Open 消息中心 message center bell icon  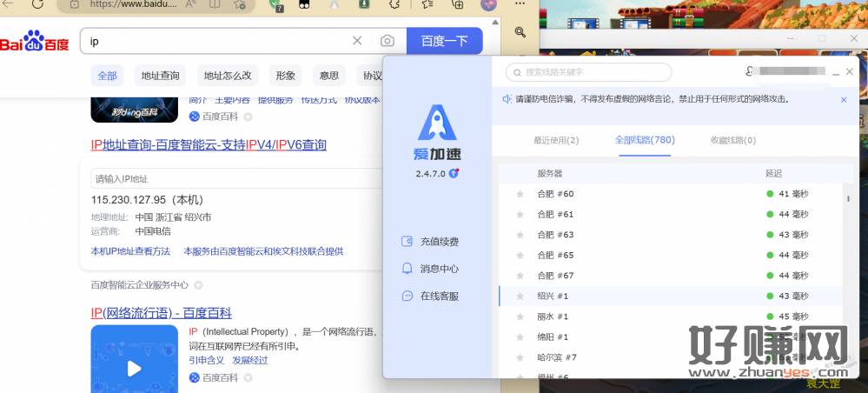coord(407,269)
